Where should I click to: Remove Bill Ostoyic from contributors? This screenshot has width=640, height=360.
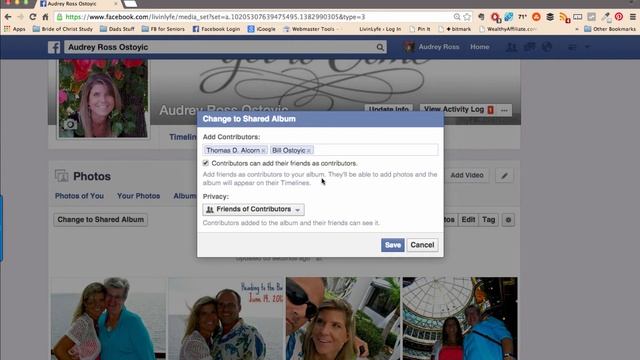pyautogui.click(x=309, y=151)
